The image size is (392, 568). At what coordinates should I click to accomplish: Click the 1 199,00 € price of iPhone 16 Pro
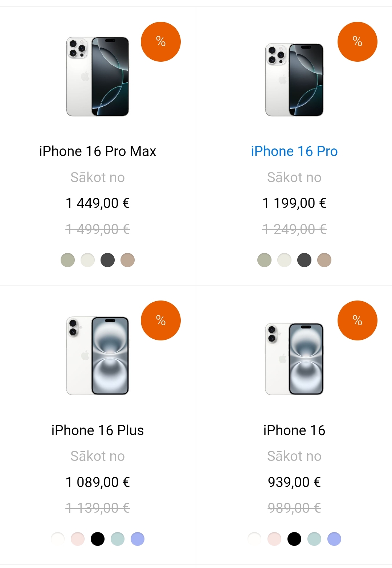(x=294, y=203)
